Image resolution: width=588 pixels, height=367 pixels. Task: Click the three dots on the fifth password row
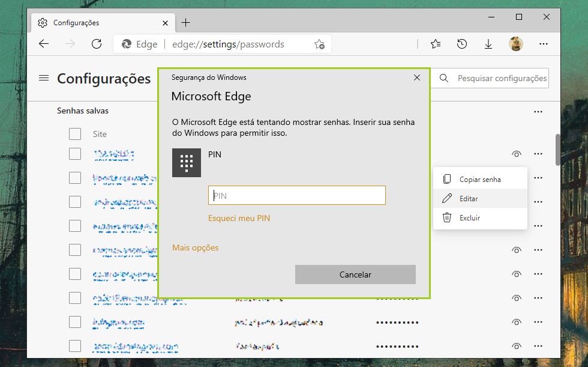pos(538,250)
